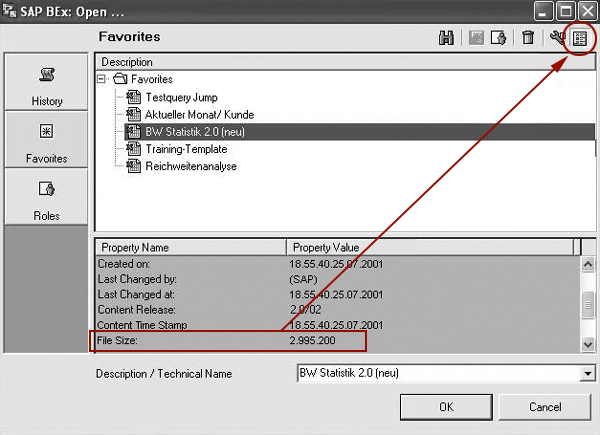Click the Property Name column header
Viewport: 600px width, 435px height.
point(191,248)
